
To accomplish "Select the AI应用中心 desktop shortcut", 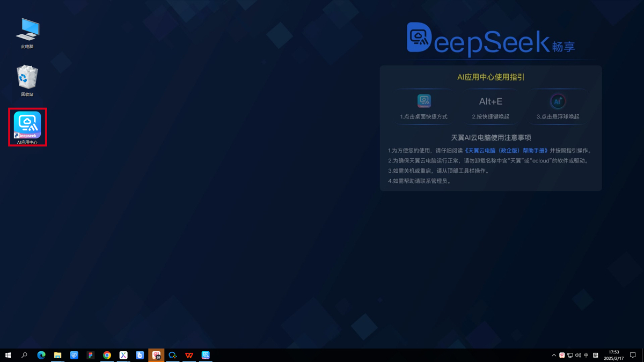I will point(27,127).
